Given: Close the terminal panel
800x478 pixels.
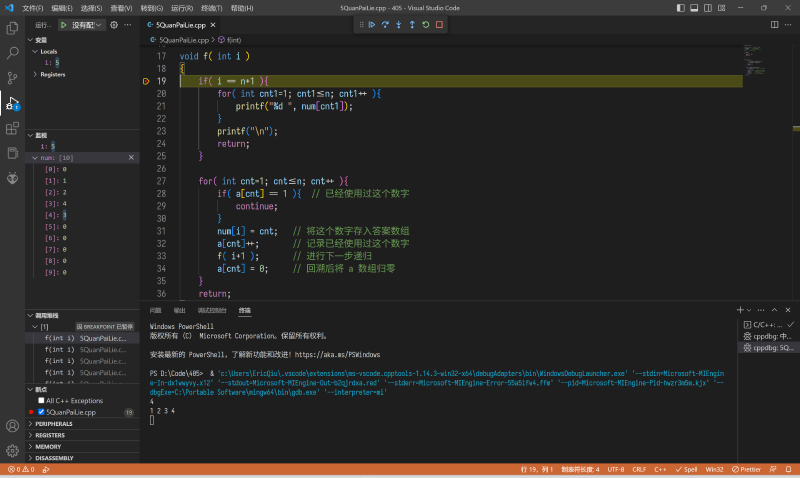Looking at the screenshot, I should [788, 310].
